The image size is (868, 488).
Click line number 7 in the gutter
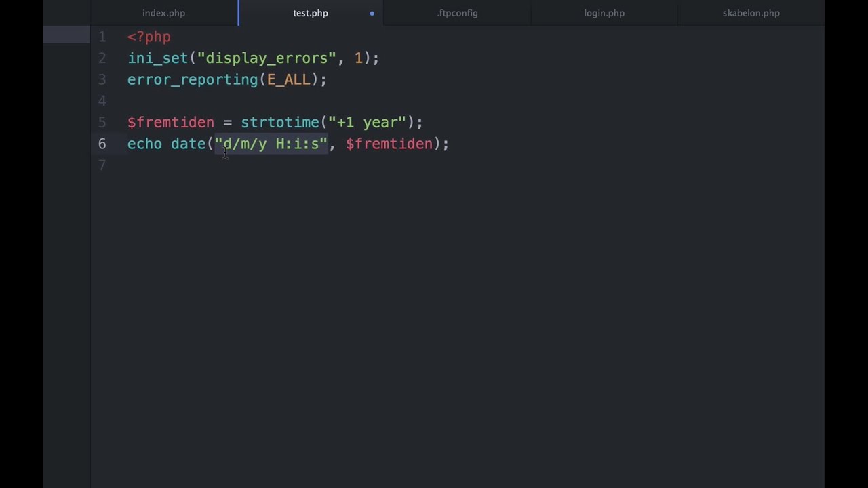pos(102,165)
